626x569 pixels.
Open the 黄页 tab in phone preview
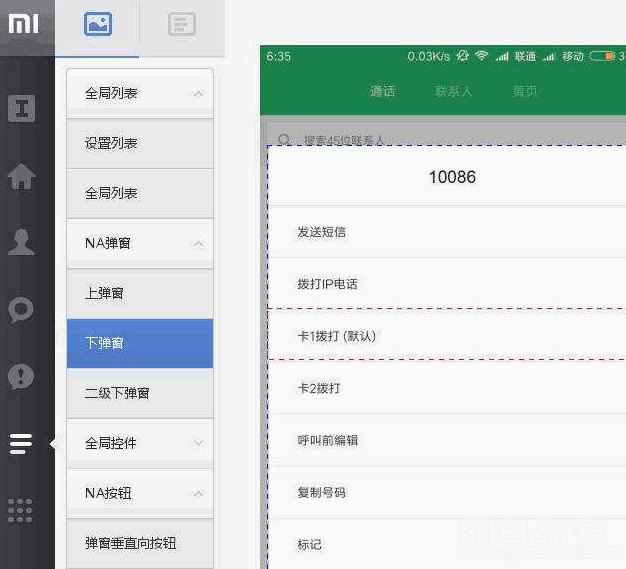[525, 91]
